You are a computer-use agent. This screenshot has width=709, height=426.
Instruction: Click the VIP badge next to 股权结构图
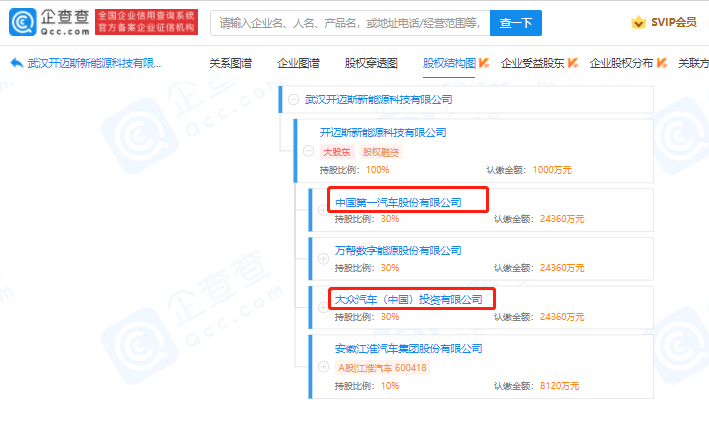484,63
